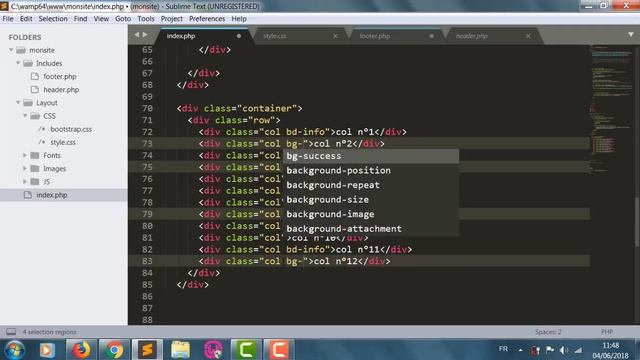This screenshot has height=360, width=640.
Task: Switch to the index.php tab
Action: pos(202,36)
